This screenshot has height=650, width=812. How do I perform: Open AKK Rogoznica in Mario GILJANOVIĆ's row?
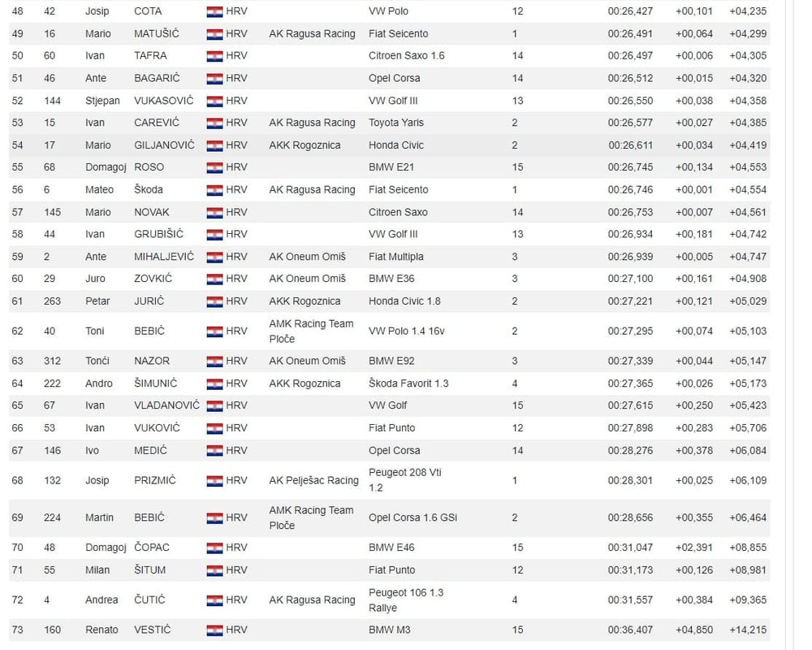[304, 145]
